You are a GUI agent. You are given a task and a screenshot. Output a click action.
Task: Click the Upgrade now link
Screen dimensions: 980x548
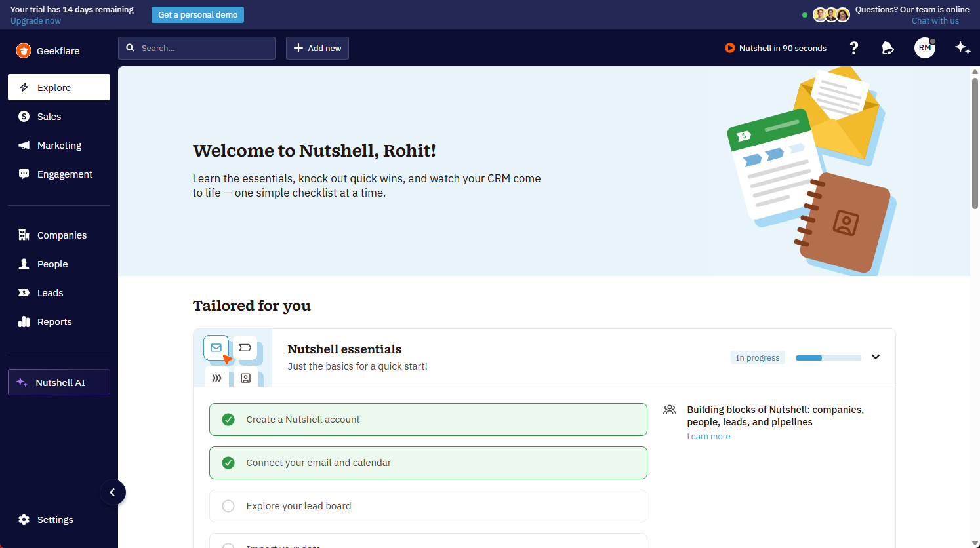click(x=35, y=21)
